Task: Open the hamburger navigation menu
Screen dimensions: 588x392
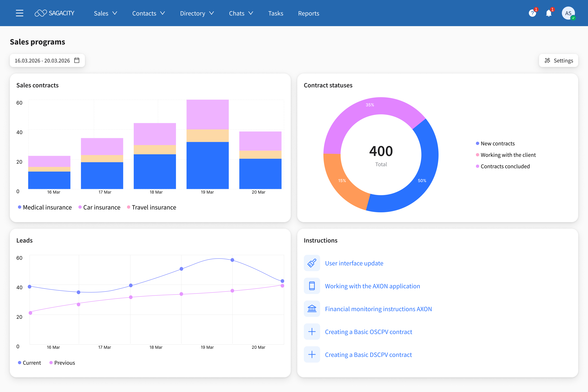Action: (x=20, y=13)
